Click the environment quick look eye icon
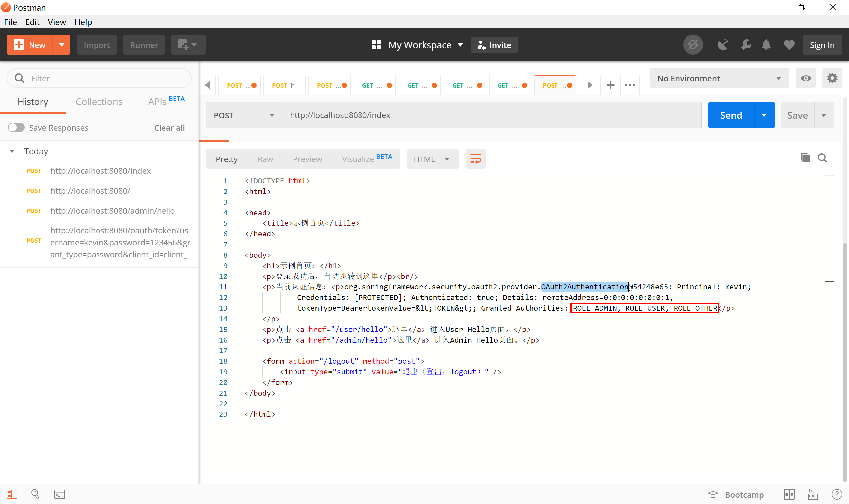This screenshot has width=849, height=504. point(806,79)
